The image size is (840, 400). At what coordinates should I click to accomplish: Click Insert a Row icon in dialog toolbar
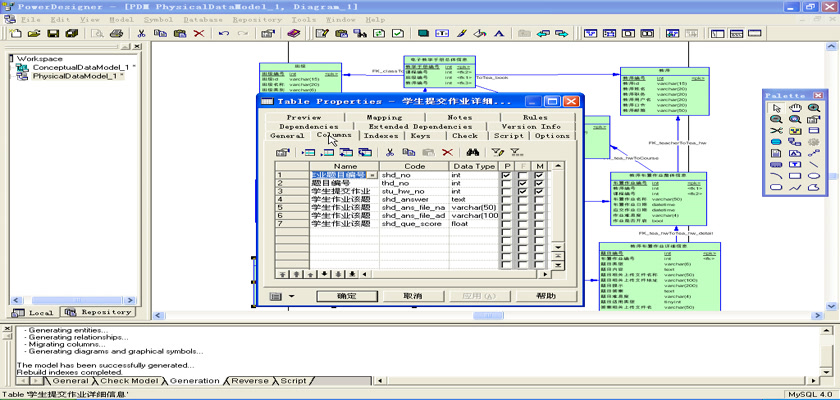309,153
